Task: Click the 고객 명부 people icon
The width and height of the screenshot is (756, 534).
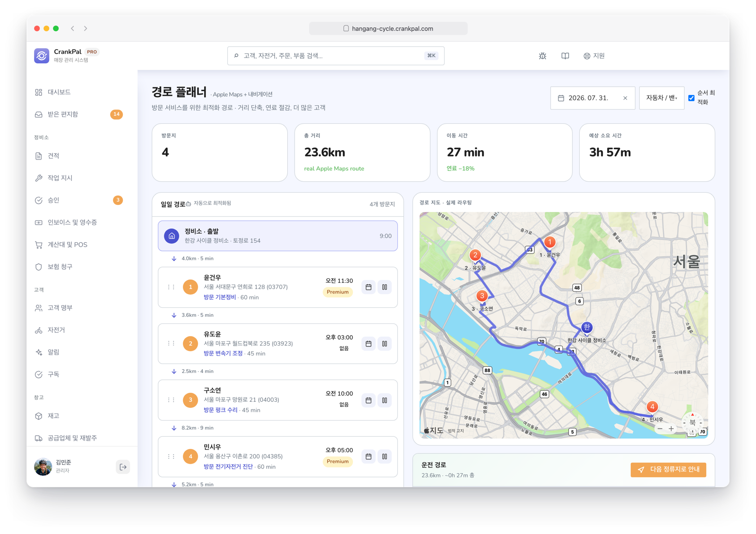Action: [39, 308]
